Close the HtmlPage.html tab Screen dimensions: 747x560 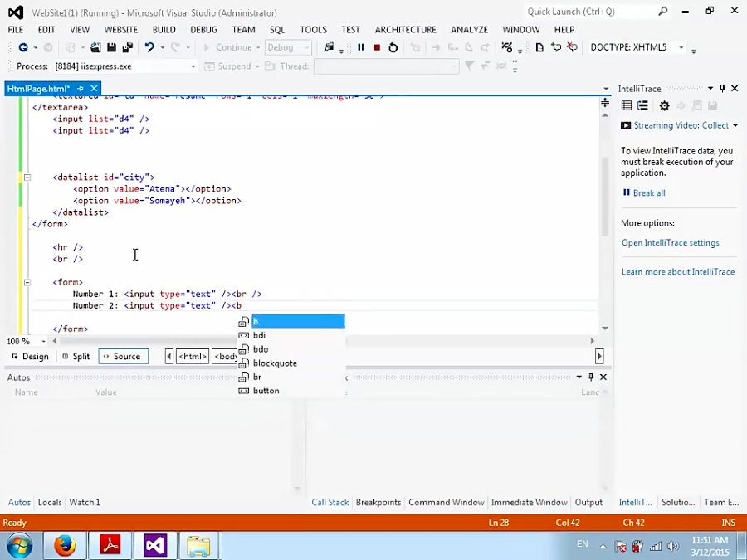click(x=94, y=89)
